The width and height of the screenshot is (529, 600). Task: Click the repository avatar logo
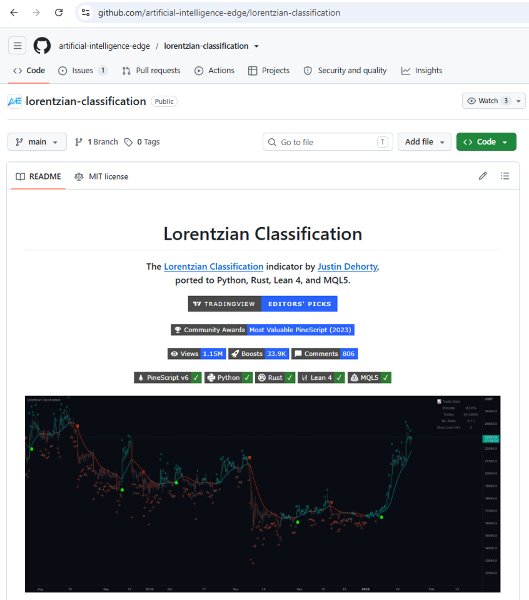click(15, 101)
